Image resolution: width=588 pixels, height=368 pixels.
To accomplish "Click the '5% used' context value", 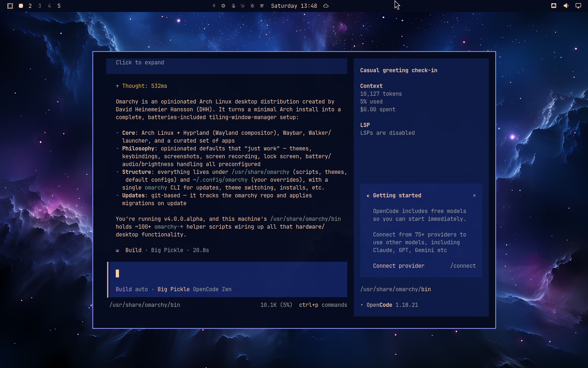I will tap(371, 102).
